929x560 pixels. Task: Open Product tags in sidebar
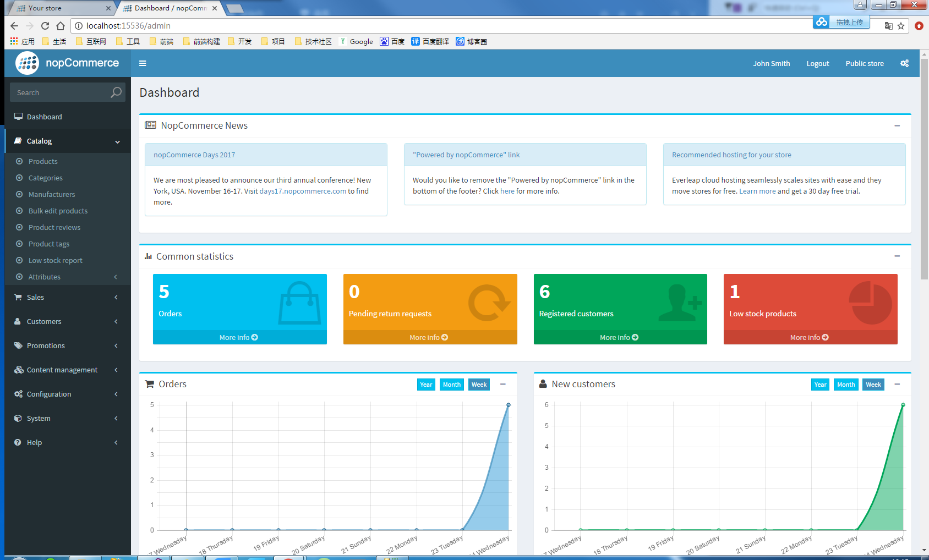(49, 244)
